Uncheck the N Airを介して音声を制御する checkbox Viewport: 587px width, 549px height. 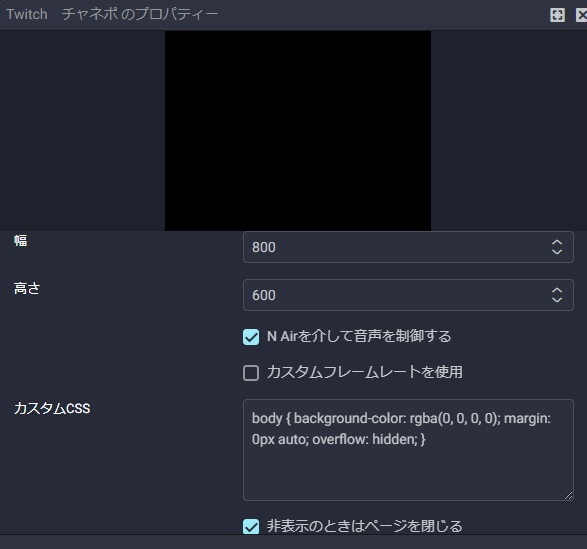[x=251, y=337]
